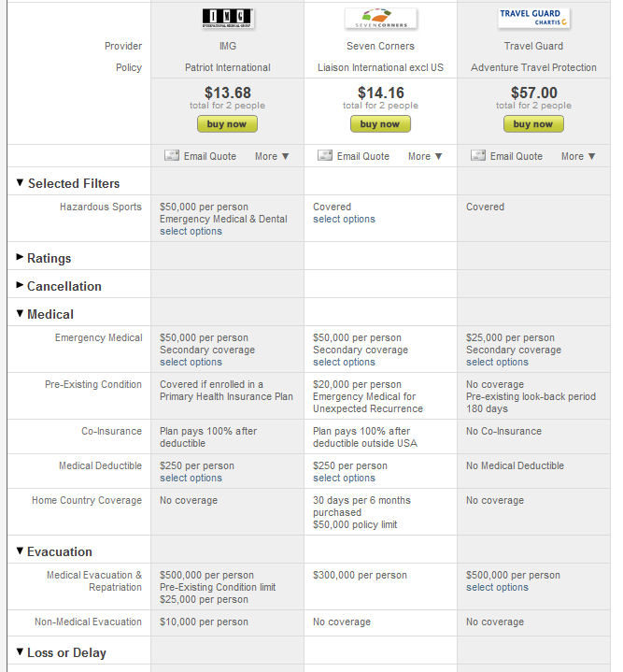623x672 pixels.
Task: Collapse the Selected Filters section
Action: click(67, 183)
